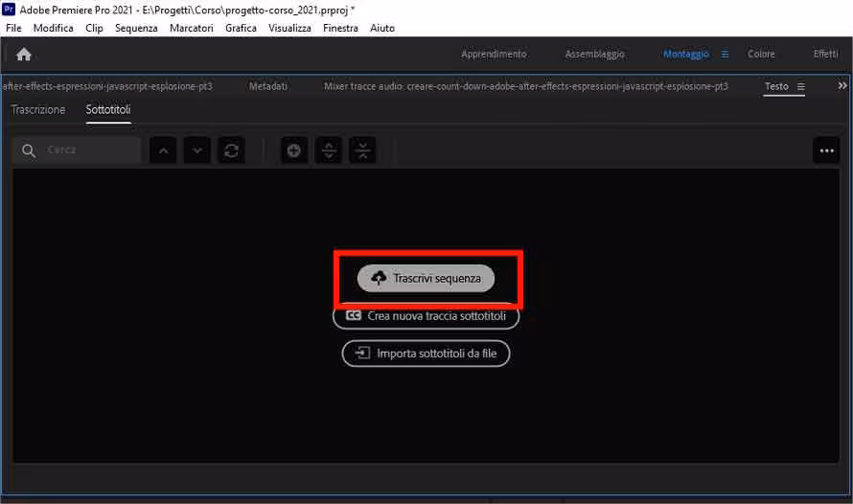853x504 pixels.
Task: Click the after-effects-espressioni panel tab on left
Action: point(107,86)
